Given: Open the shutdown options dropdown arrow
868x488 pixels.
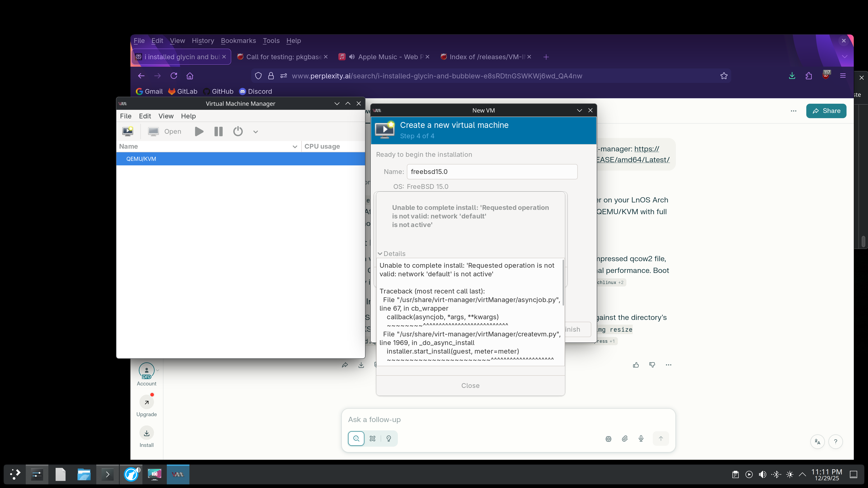Looking at the screenshot, I should point(255,132).
